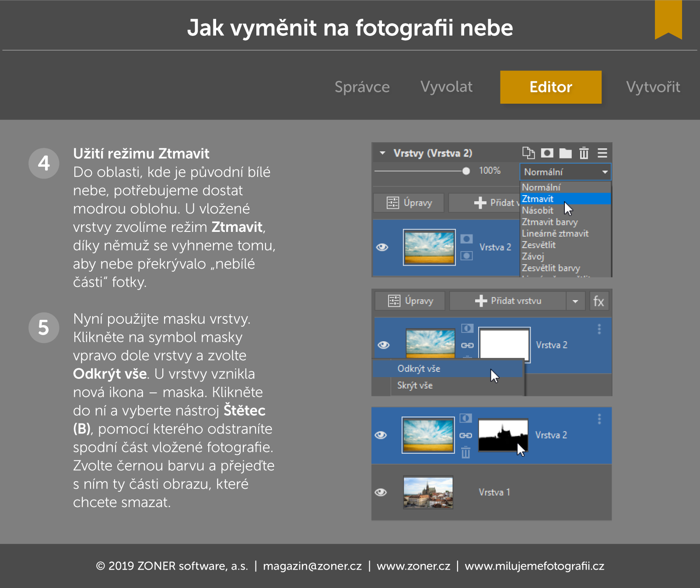Click lower mask icon beside top panel sky thumbnail
The width and height of the screenshot is (700, 588).
pyautogui.click(x=466, y=255)
